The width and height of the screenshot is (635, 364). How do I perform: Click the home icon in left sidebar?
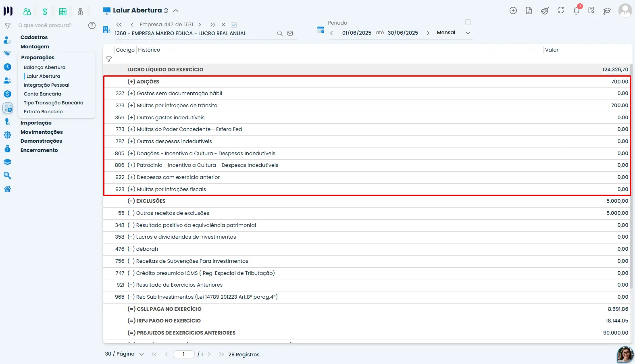tap(7, 189)
